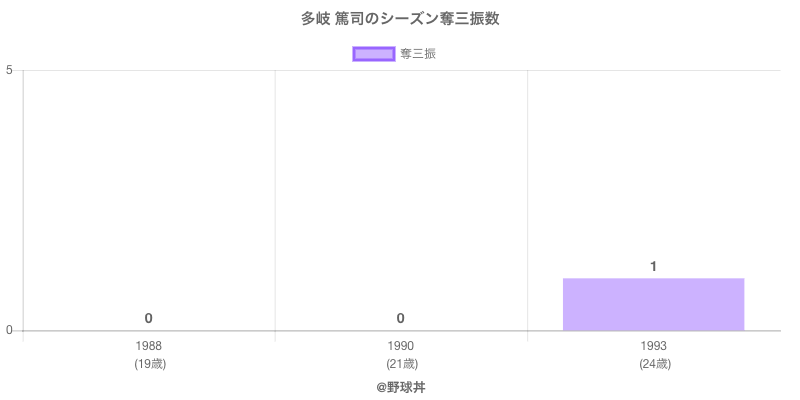Select the purple bar for 1993
The height and width of the screenshot is (400, 800).
pyautogui.click(x=653, y=304)
